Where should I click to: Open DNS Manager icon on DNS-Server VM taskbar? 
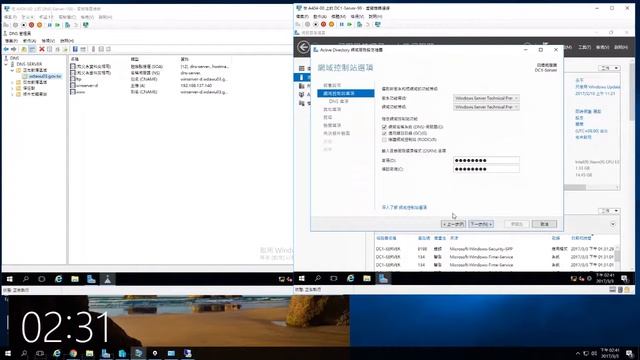pyautogui.click(x=107, y=279)
